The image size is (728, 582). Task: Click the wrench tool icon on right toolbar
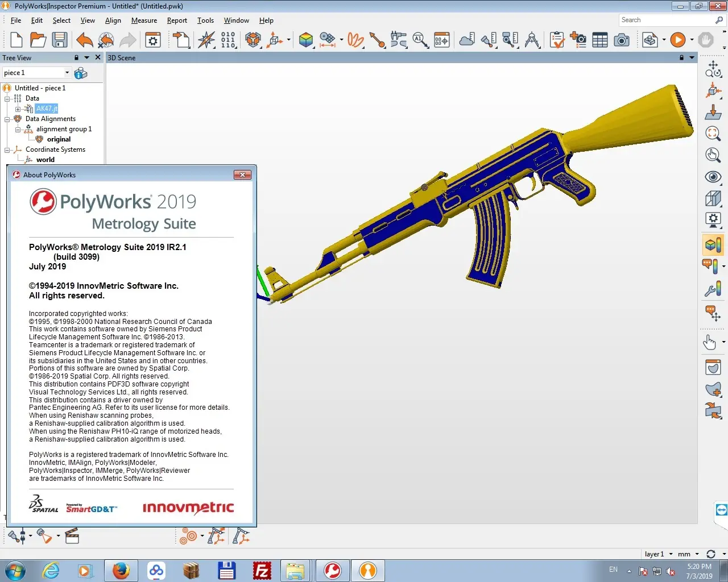pyautogui.click(x=713, y=290)
